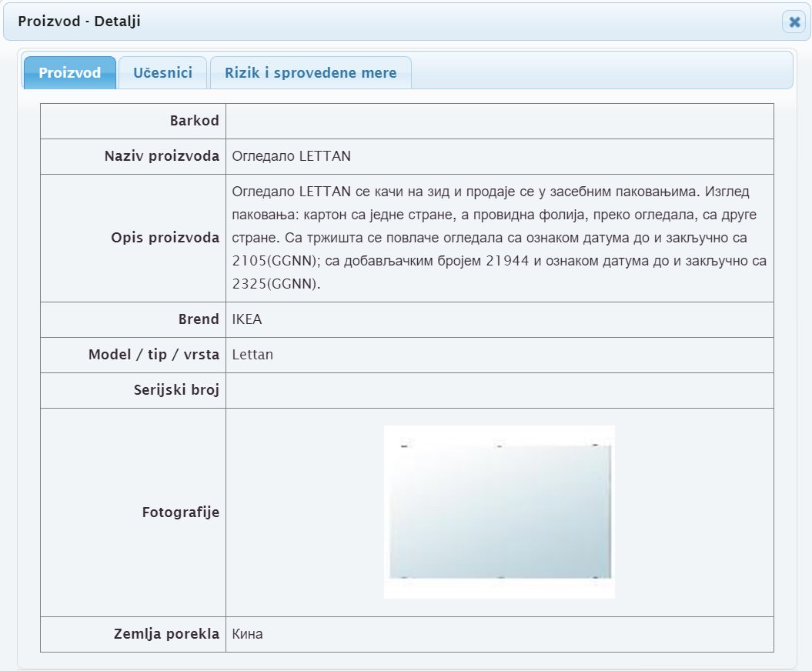Click the Model / tip / vrsta label
The image size is (812, 671).
(x=154, y=355)
